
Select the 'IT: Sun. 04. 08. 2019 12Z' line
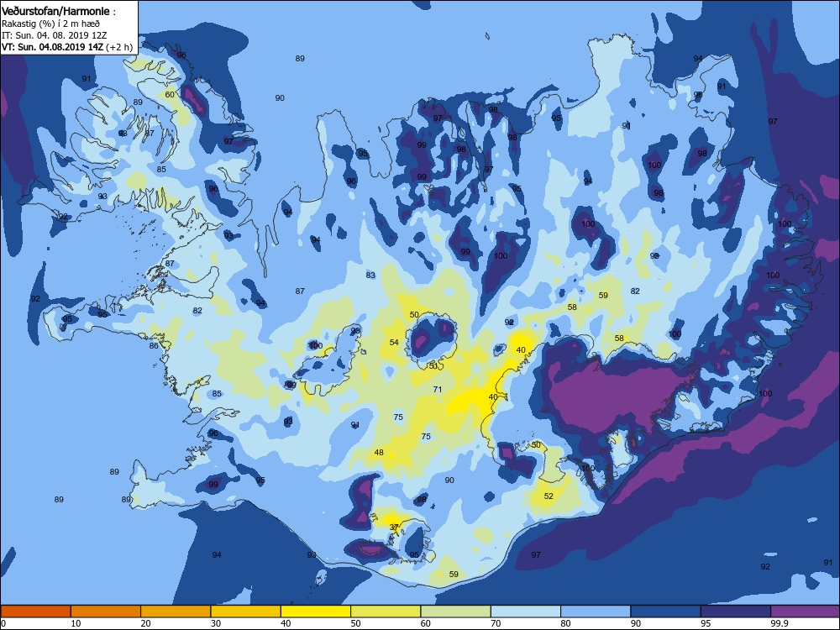(x=54, y=35)
